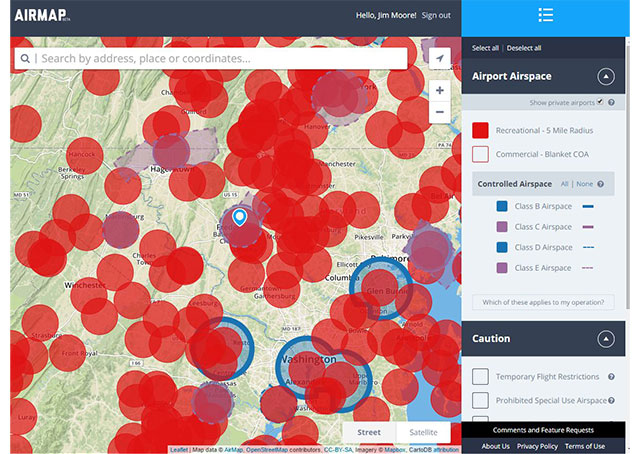Screen dimensions: 640x454
Task: Select None controlled airspace link
Action: (584, 184)
